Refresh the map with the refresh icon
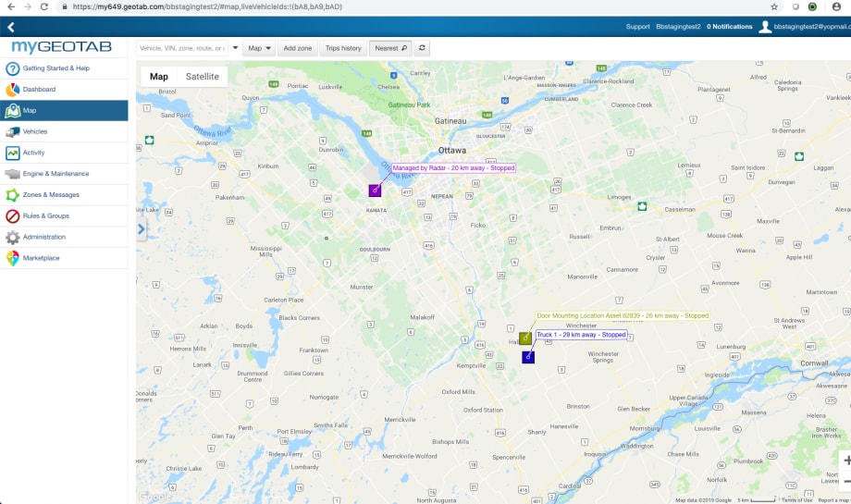The image size is (851, 504). coord(422,48)
